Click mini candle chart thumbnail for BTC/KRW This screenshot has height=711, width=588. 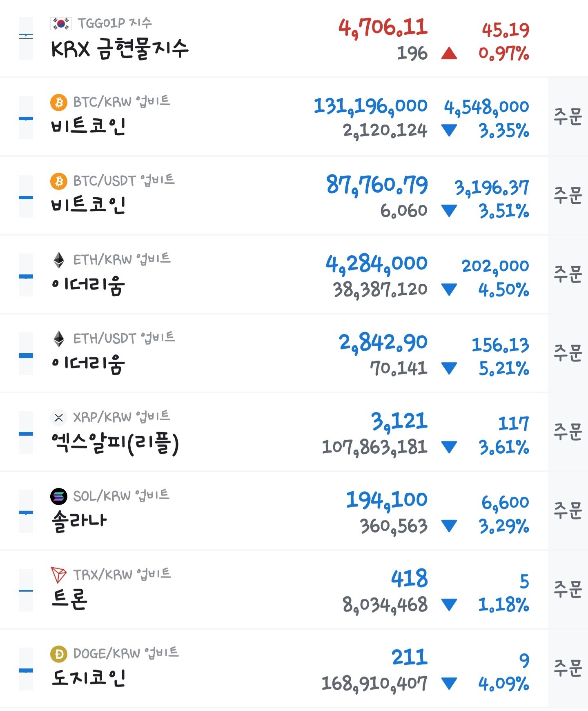point(26,118)
